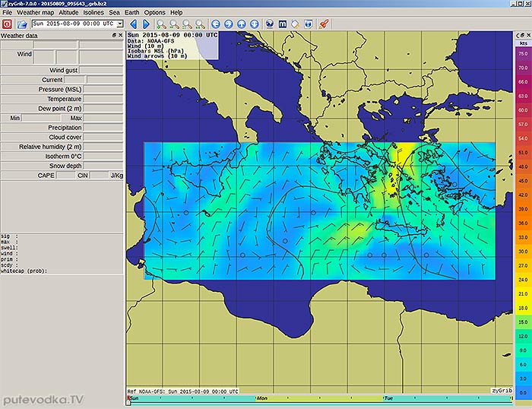Move map left with blue circle arrow
532x409 pixels.
click(216, 24)
